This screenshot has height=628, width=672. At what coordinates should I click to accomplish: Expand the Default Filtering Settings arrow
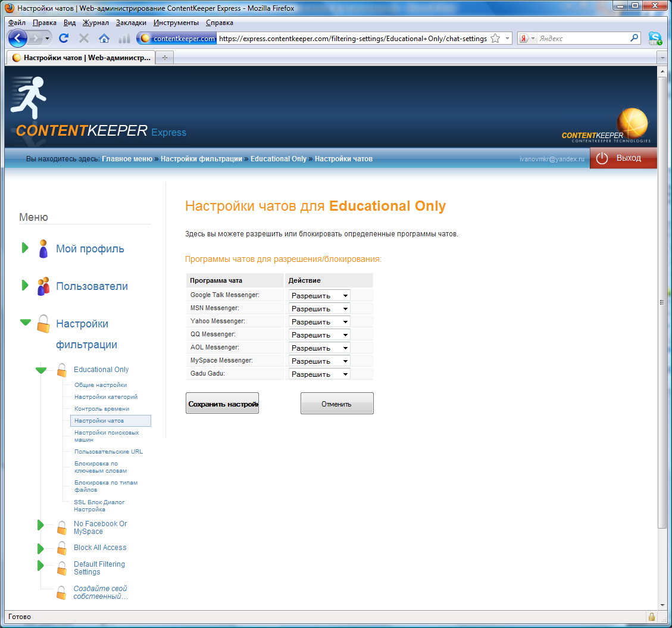[40, 565]
